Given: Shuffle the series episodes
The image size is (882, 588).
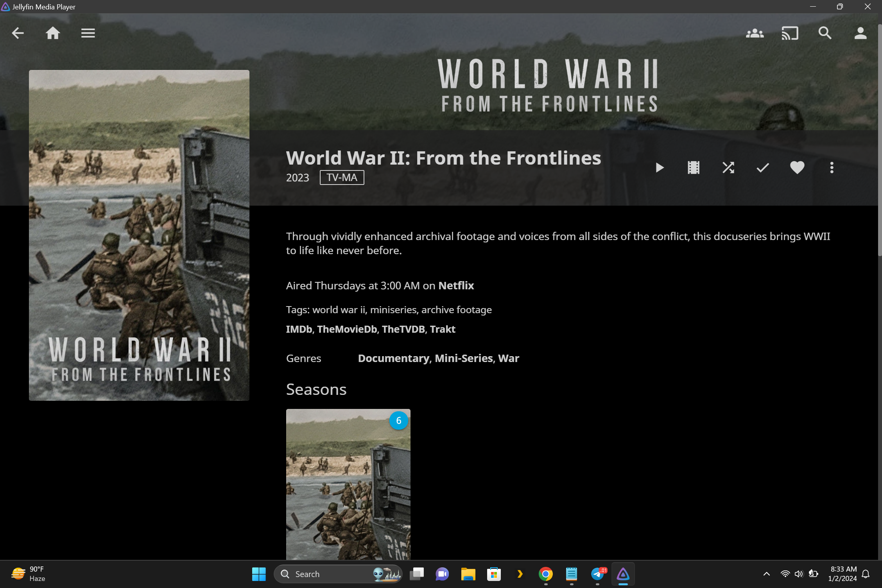Looking at the screenshot, I should pos(728,168).
